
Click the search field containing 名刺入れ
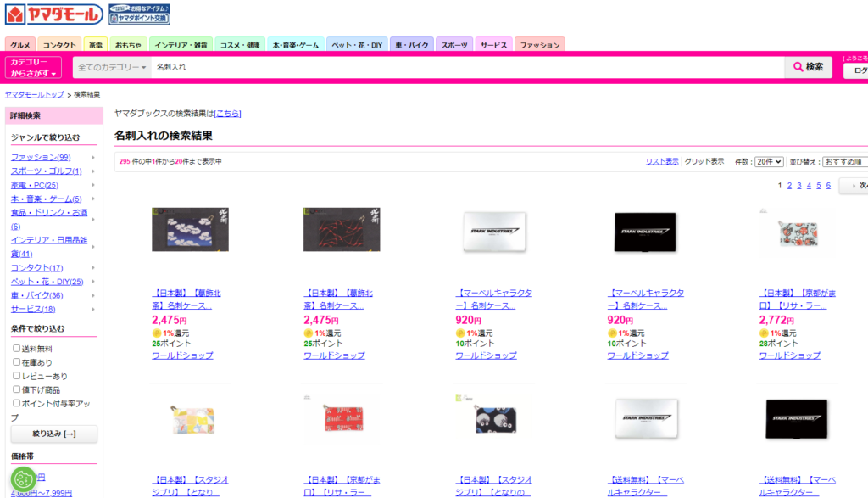coord(468,67)
